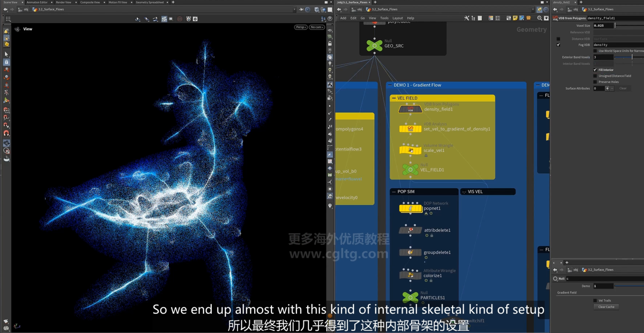Collapse the VEL FIELD network box
644x333 pixels.
[x=394, y=98]
